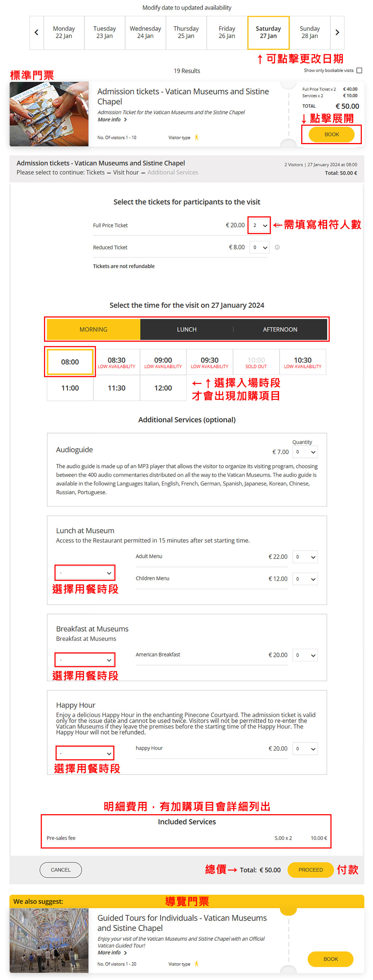The width and height of the screenshot is (373, 980).
Task: Choose the 09:00 time slot
Action: tap(163, 362)
